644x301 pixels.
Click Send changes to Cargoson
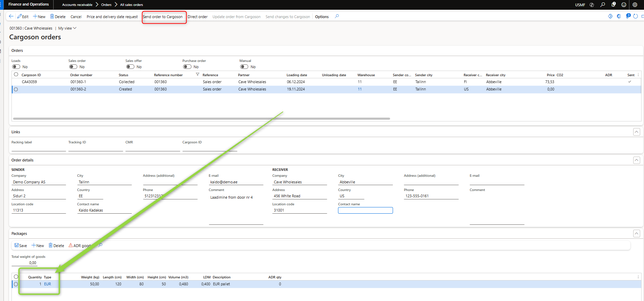pos(288,17)
